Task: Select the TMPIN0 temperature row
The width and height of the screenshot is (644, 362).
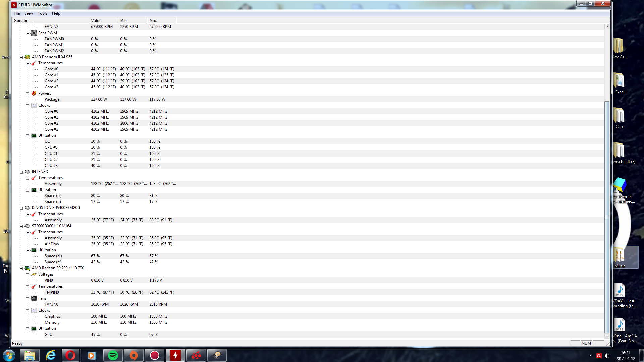Action: [308, 292]
